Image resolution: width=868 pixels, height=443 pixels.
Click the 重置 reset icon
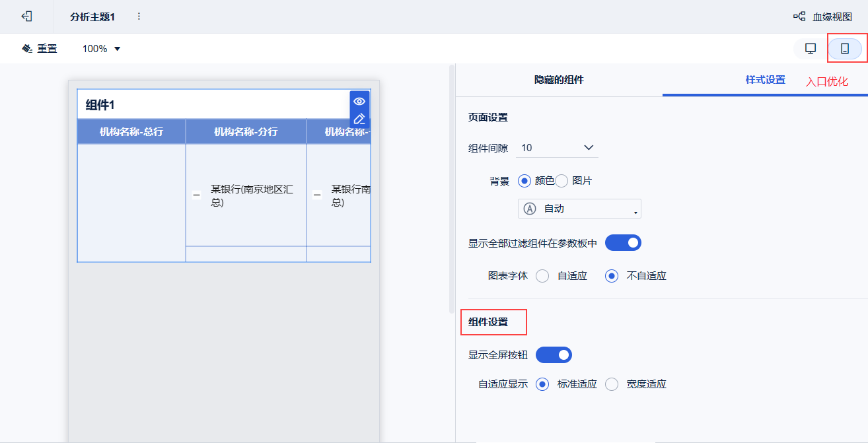[x=27, y=49]
